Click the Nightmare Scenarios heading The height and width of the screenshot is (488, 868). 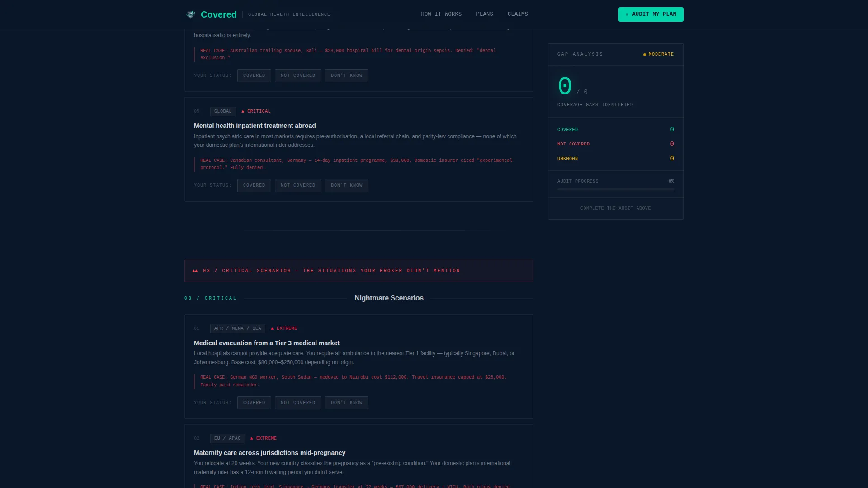pos(389,298)
